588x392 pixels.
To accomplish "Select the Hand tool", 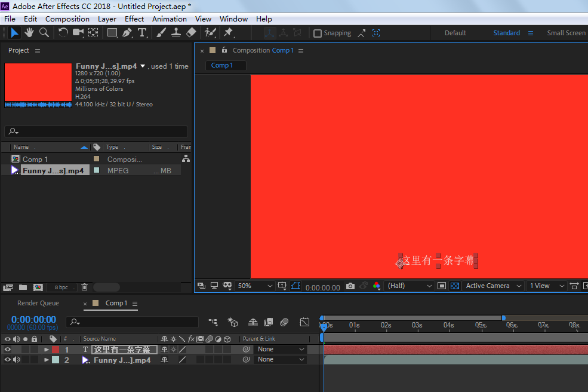I will (29, 33).
